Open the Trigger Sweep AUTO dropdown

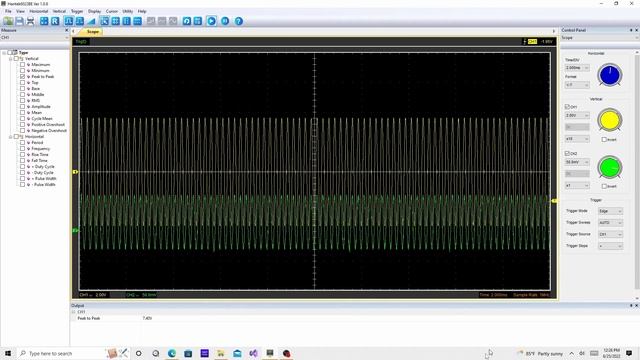(x=611, y=222)
